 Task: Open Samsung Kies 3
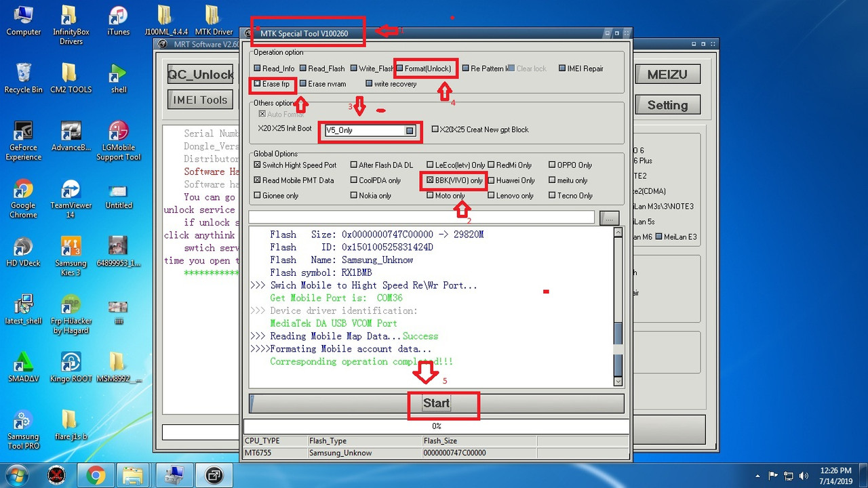coord(71,256)
